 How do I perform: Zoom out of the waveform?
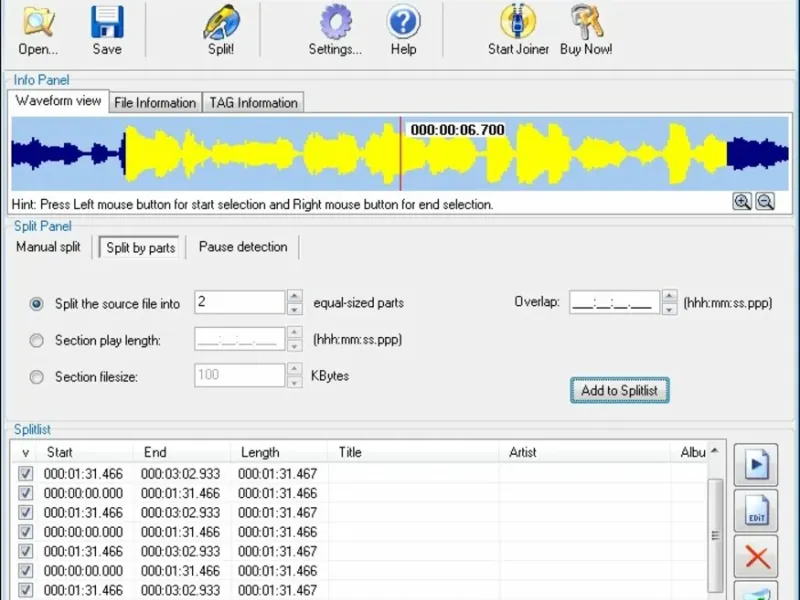765,202
